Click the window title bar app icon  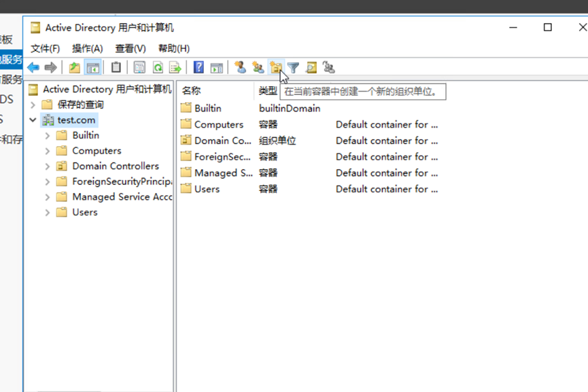pyautogui.click(x=35, y=28)
